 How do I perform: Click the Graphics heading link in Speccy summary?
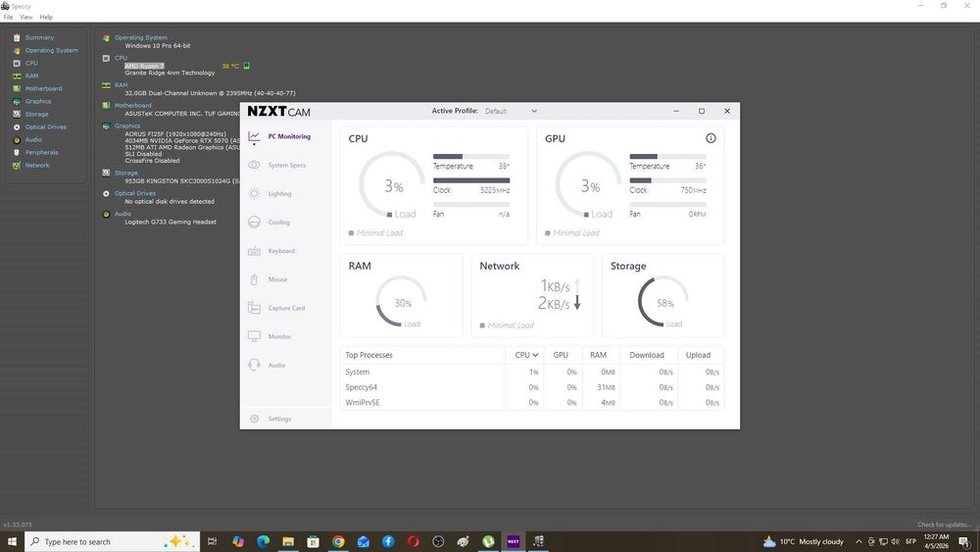point(127,125)
